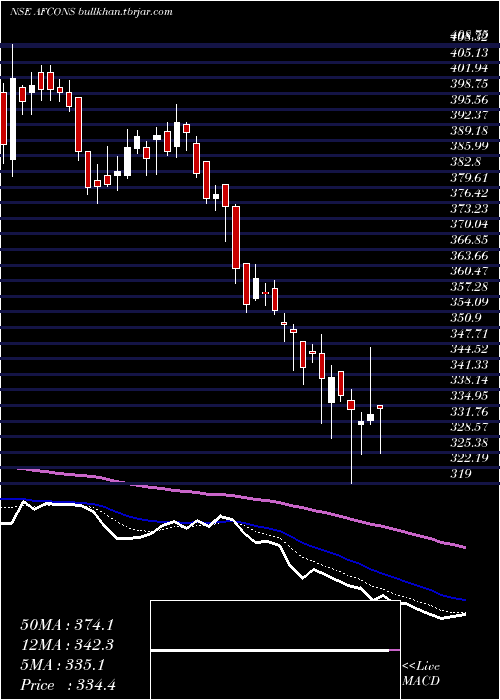Click the 385.99 price axis label
Viewport: 500px width, 700px height.
click(468, 147)
